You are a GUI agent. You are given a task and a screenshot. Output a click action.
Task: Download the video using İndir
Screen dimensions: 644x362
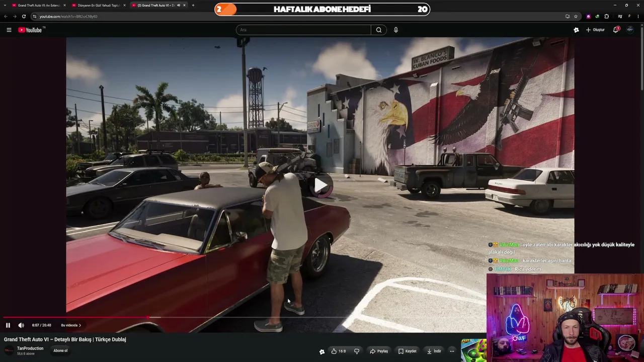click(434, 351)
